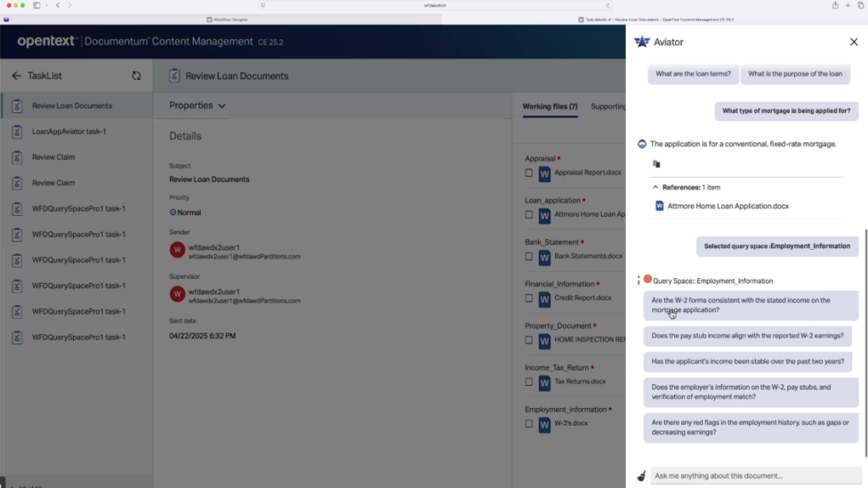The width and height of the screenshot is (868, 488).
Task: Click the 'What type of mortgage' question bubble
Action: tap(786, 111)
